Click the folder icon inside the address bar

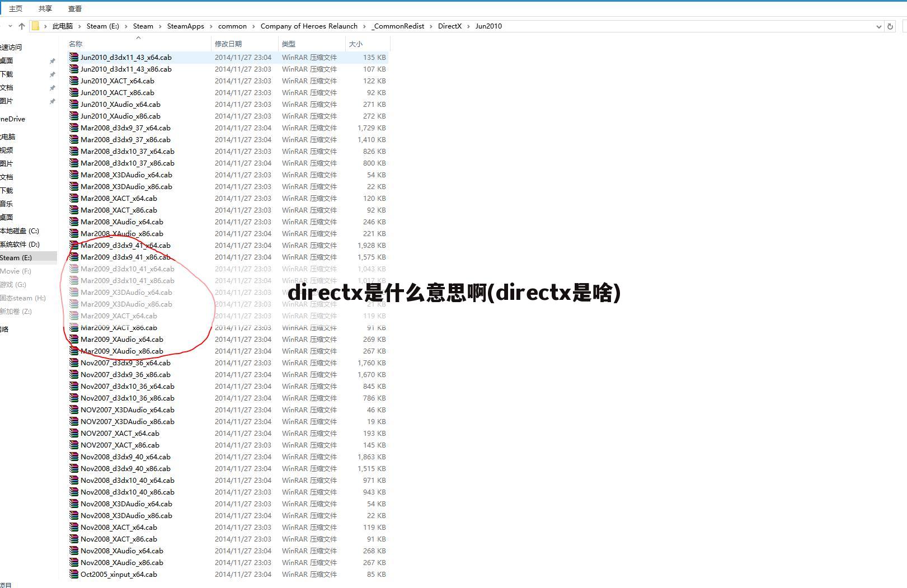(35, 26)
